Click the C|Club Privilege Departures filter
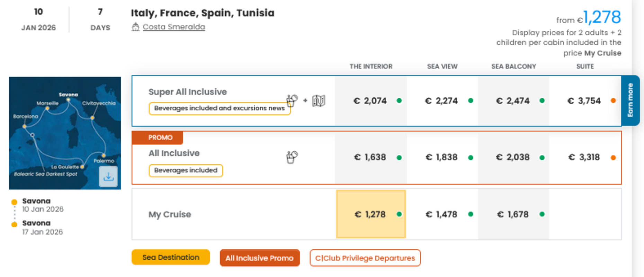644x277 pixels. click(x=365, y=258)
